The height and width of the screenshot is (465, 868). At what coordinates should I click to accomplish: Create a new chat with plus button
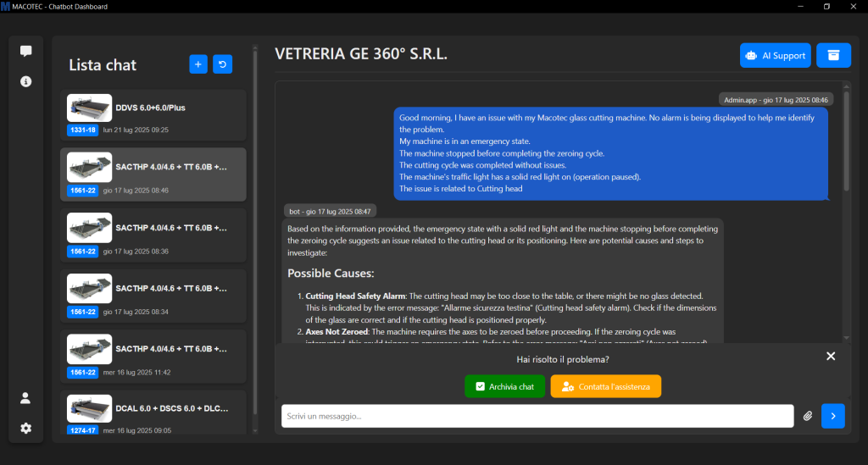click(198, 64)
